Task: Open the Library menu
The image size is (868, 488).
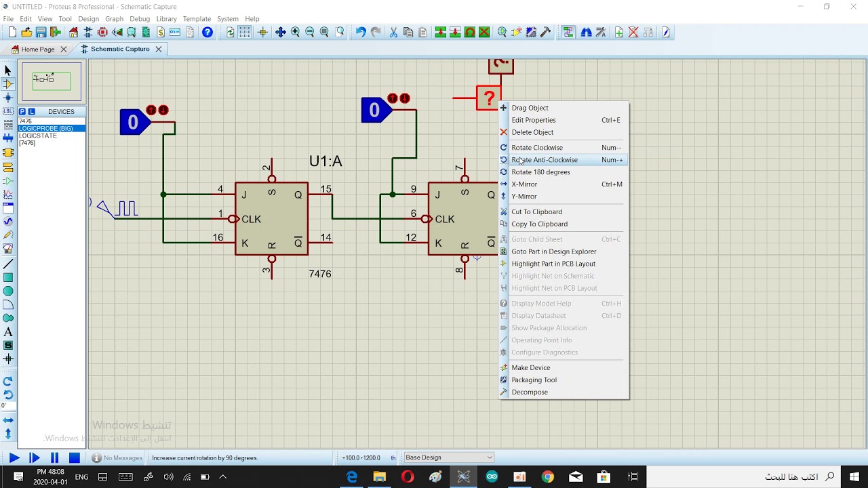Action: click(166, 19)
